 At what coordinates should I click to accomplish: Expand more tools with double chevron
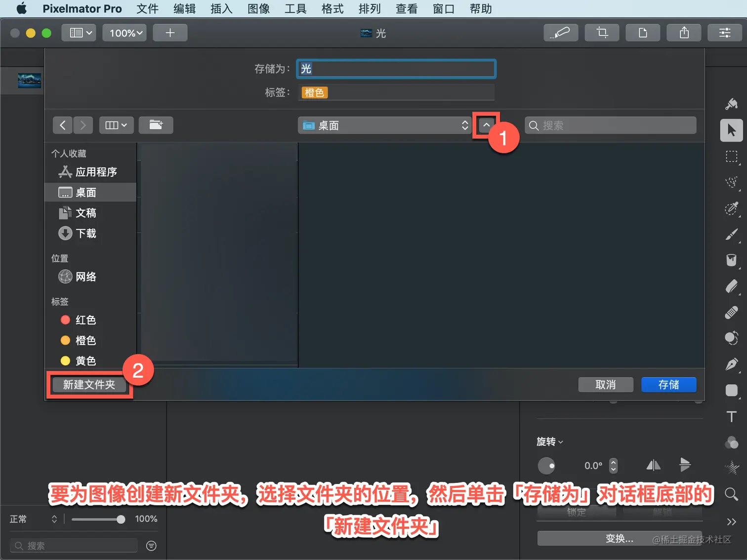pyautogui.click(x=732, y=521)
